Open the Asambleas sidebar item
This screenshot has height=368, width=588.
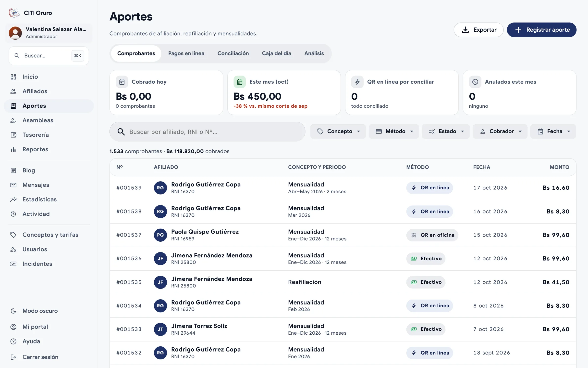[49, 120]
